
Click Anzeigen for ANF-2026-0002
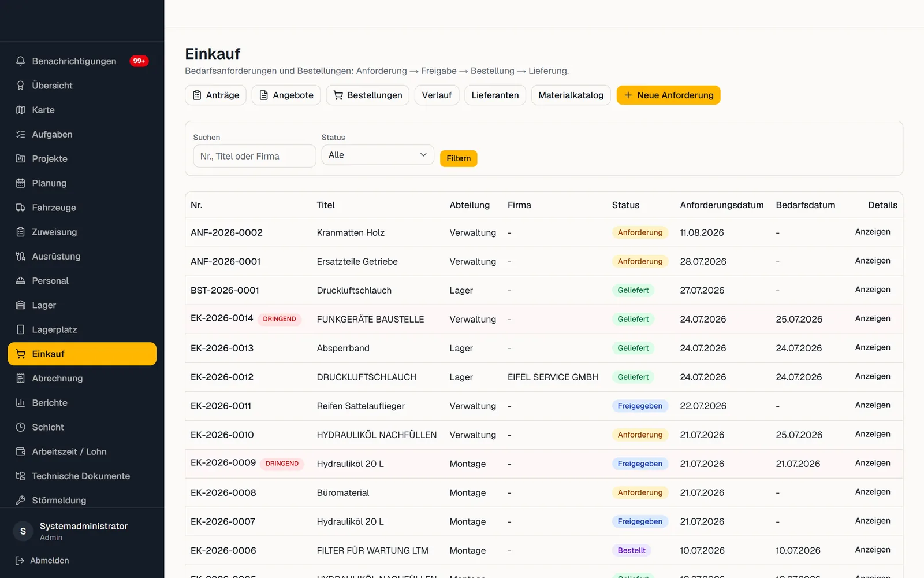pyautogui.click(x=873, y=232)
